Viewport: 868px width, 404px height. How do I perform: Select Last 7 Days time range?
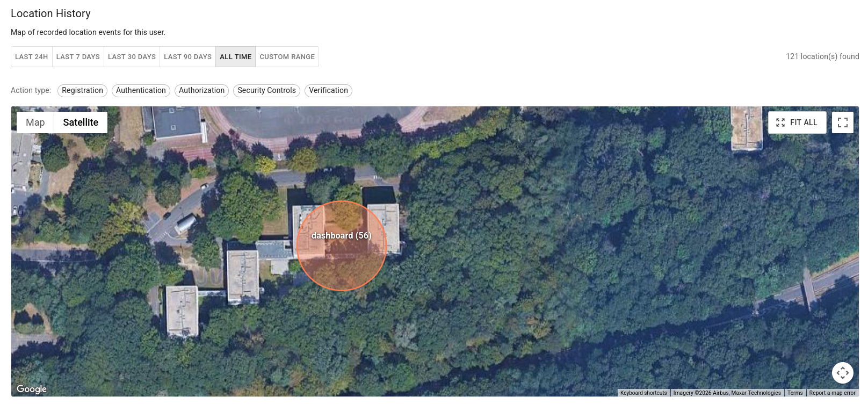[x=78, y=57]
